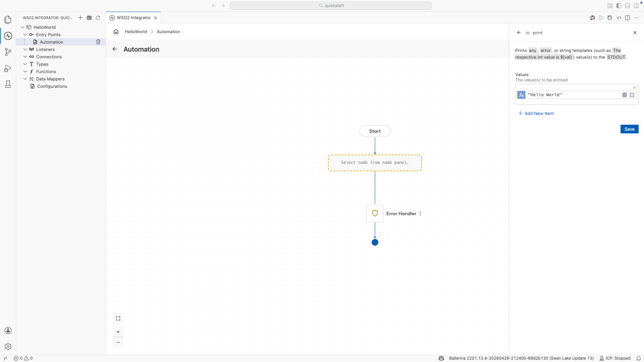Click the home icon in breadcrumb
Image resolution: width=644 pixels, height=362 pixels.
point(116,32)
